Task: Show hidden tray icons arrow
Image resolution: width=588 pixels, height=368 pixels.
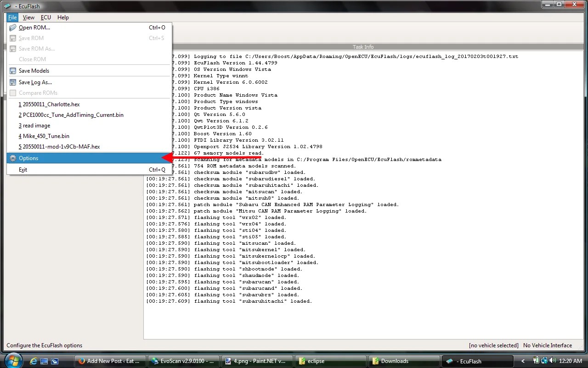Action: pyautogui.click(x=523, y=361)
